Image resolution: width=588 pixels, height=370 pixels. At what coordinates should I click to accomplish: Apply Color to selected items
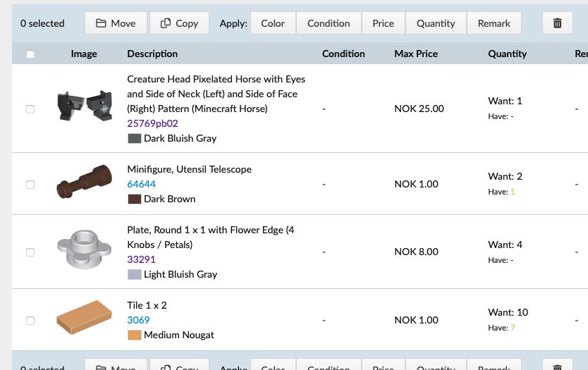click(x=273, y=23)
